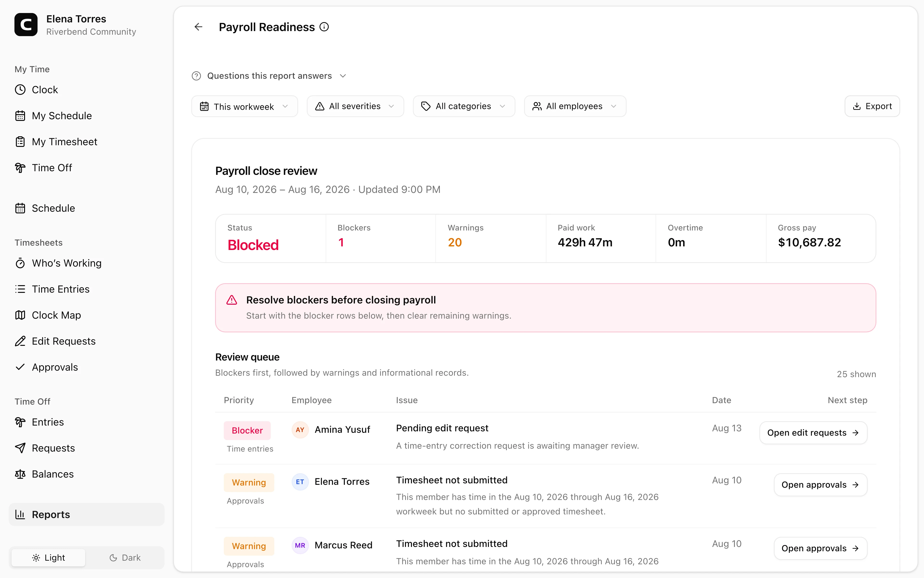The width and height of the screenshot is (924, 578).
Task: Open the Payroll Readiness info icon
Action: [x=324, y=27]
